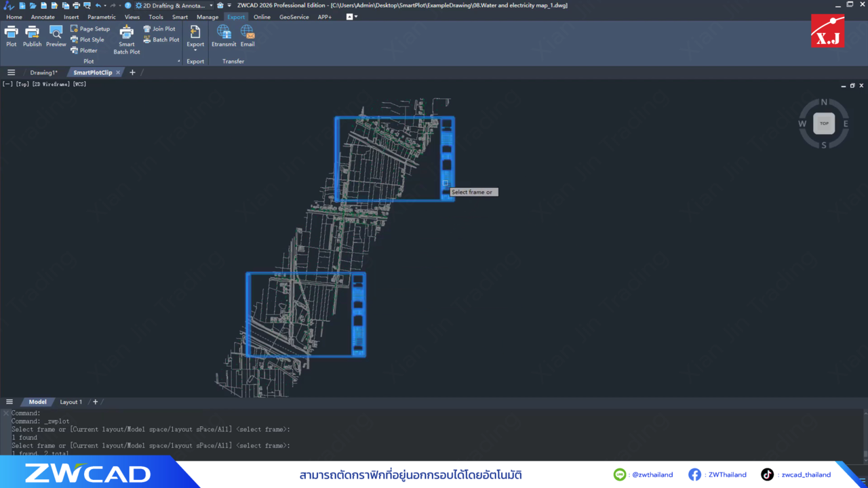Expand the Export button dropdown arrow
Screen dimensions: 868x488
195,50
